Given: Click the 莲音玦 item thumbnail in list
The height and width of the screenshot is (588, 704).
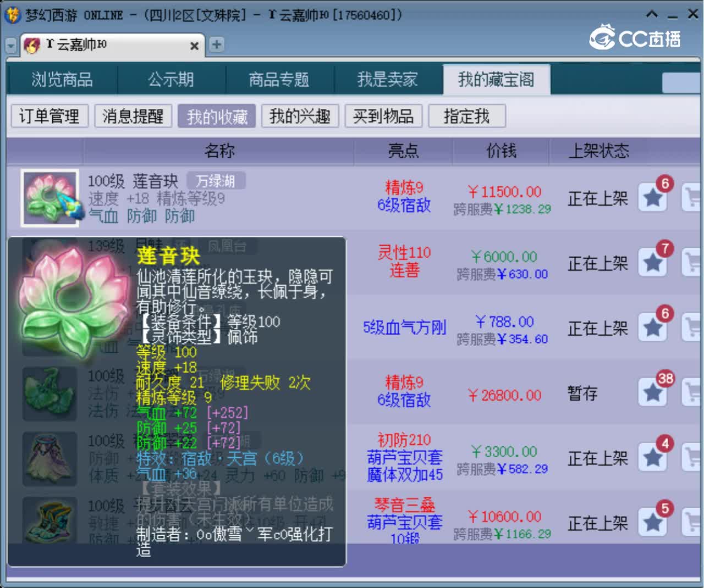Looking at the screenshot, I should tap(50, 198).
